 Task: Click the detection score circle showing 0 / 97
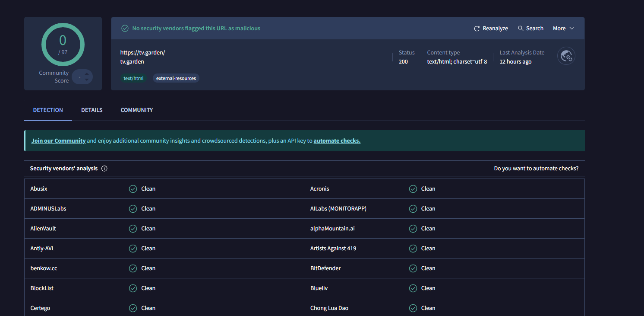point(63,45)
